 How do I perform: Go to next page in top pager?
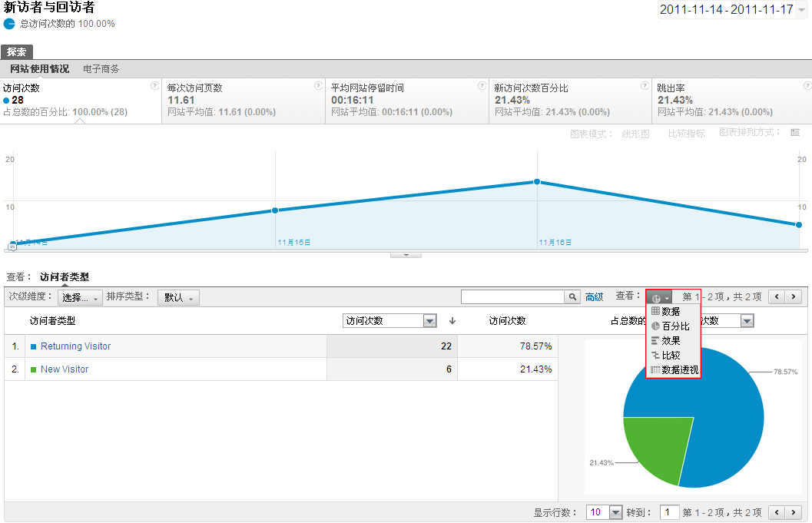click(x=794, y=296)
